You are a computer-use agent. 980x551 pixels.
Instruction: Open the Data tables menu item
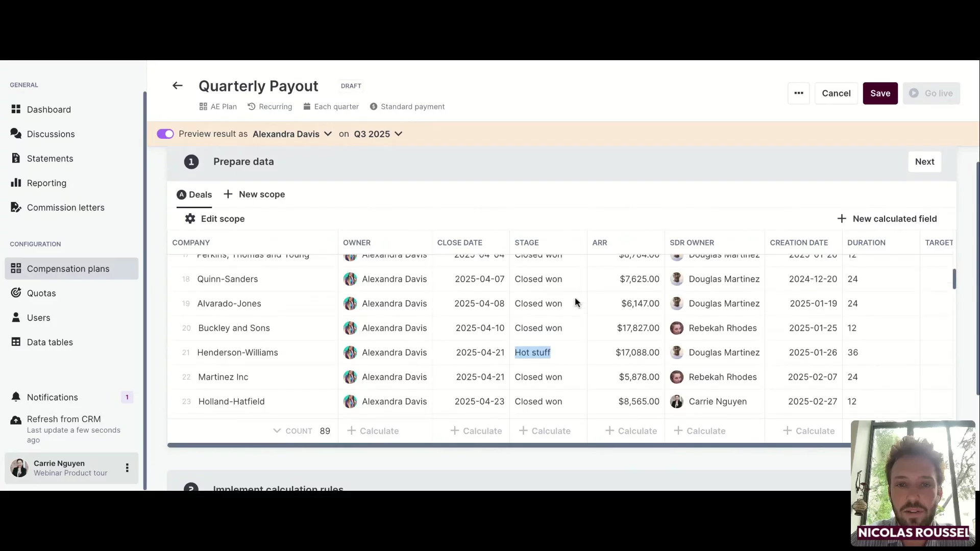click(71, 342)
